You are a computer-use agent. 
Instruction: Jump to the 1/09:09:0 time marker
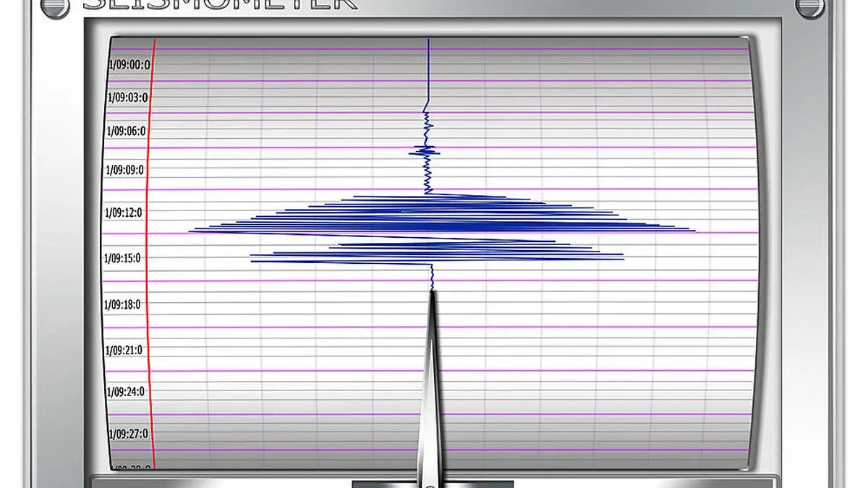coord(126,171)
